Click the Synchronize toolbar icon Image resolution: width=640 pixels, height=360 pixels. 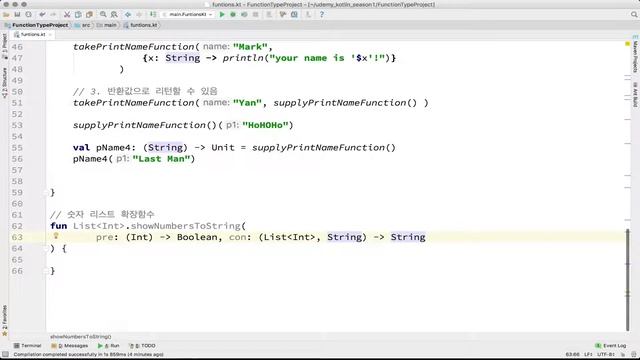coord(28,14)
